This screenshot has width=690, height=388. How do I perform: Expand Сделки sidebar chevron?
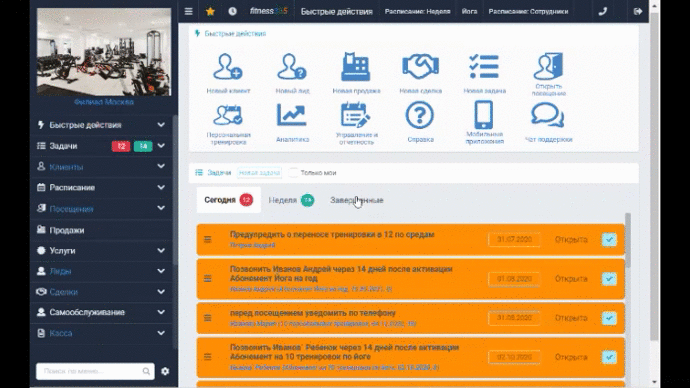pyautogui.click(x=161, y=292)
